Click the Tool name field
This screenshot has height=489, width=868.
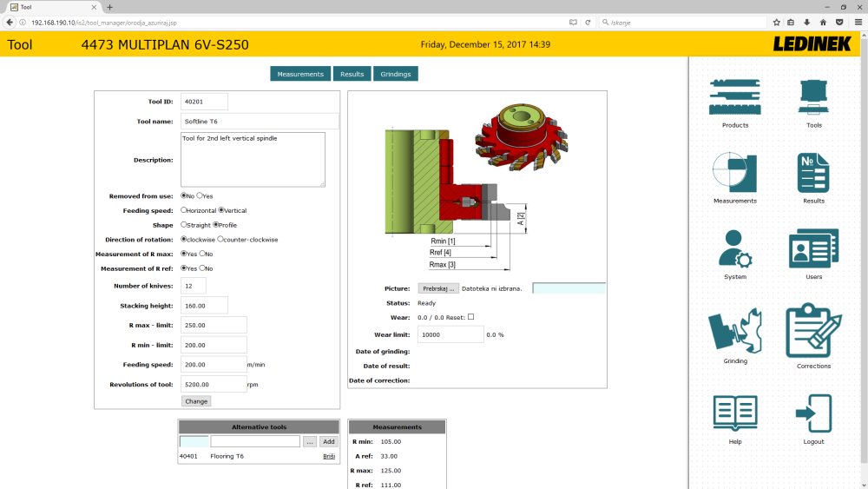click(x=260, y=122)
